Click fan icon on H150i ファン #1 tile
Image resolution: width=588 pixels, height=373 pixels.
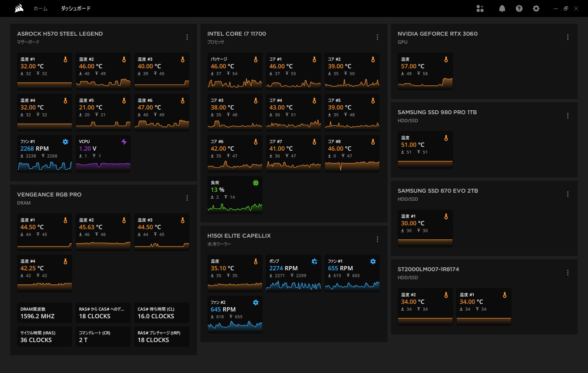pyautogui.click(x=373, y=261)
